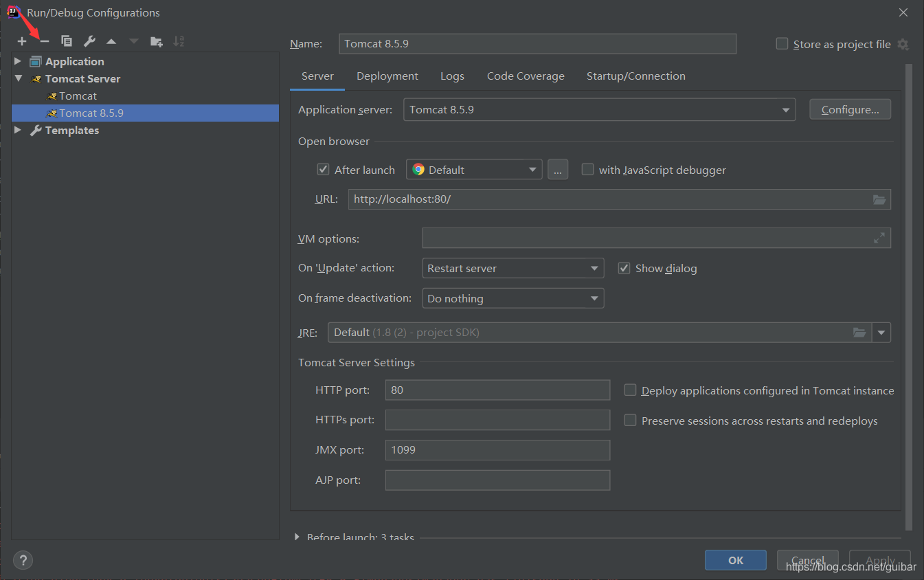Open edit templates wrench in toolbar
Screen dimensions: 924x580
(89, 42)
